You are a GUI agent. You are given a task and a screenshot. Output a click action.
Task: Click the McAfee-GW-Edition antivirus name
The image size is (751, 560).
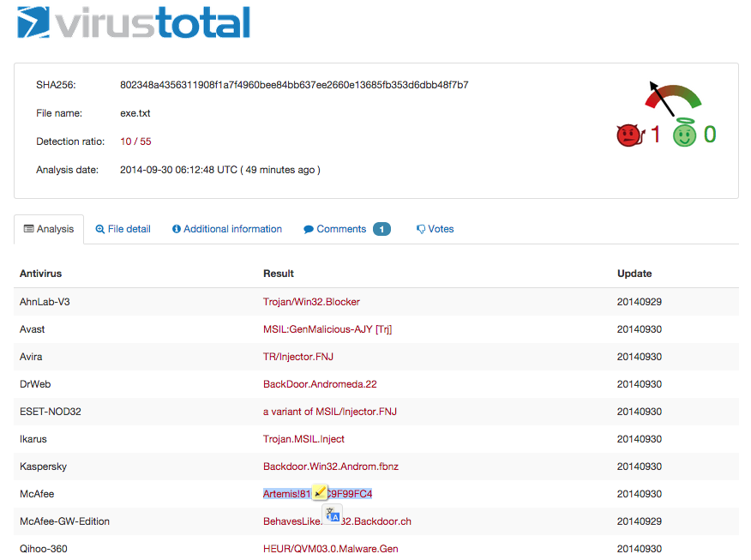[64, 521]
